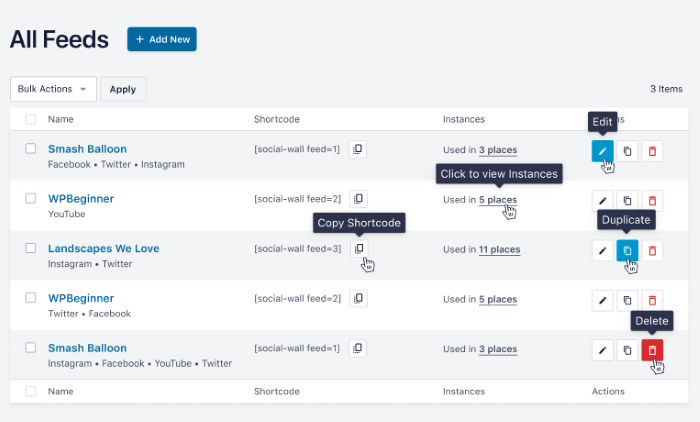The height and width of the screenshot is (422, 700).
Task: Click 'YouTube' subtitle under WPBeginner
Action: [67, 214]
